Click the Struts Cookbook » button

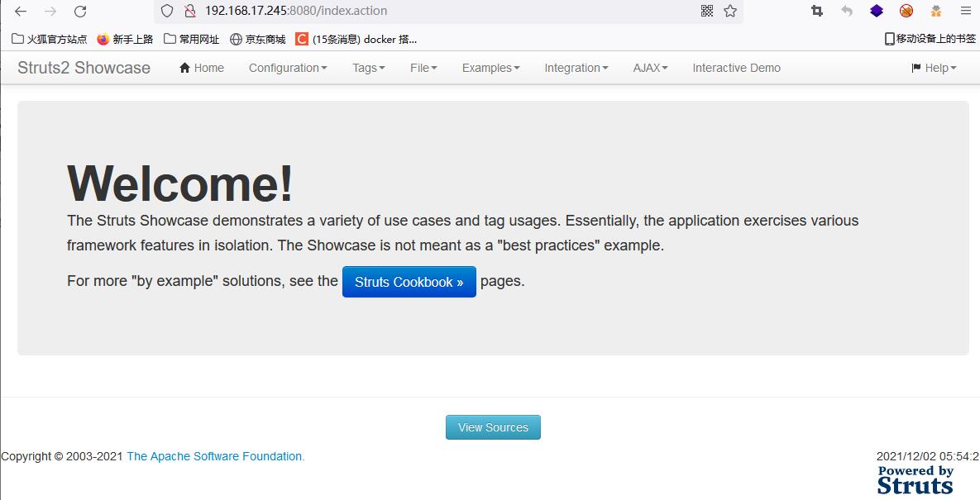click(x=409, y=282)
